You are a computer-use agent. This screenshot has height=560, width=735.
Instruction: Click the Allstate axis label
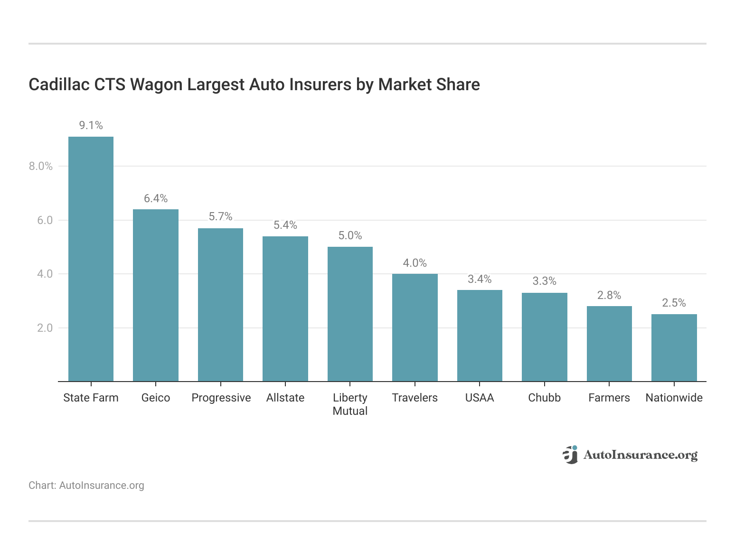[285, 398]
